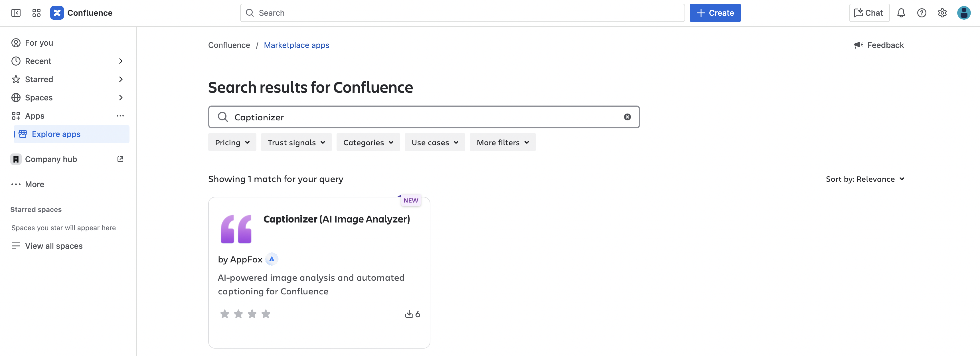Image resolution: width=980 pixels, height=356 pixels.
Task: Click the Create button
Action: tap(715, 13)
